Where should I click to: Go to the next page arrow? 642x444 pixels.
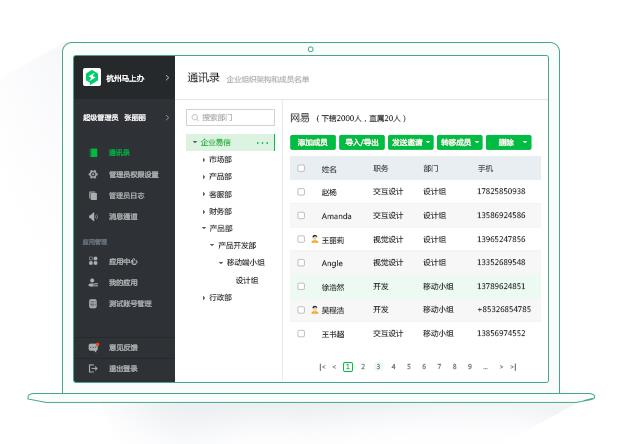(x=501, y=367)
